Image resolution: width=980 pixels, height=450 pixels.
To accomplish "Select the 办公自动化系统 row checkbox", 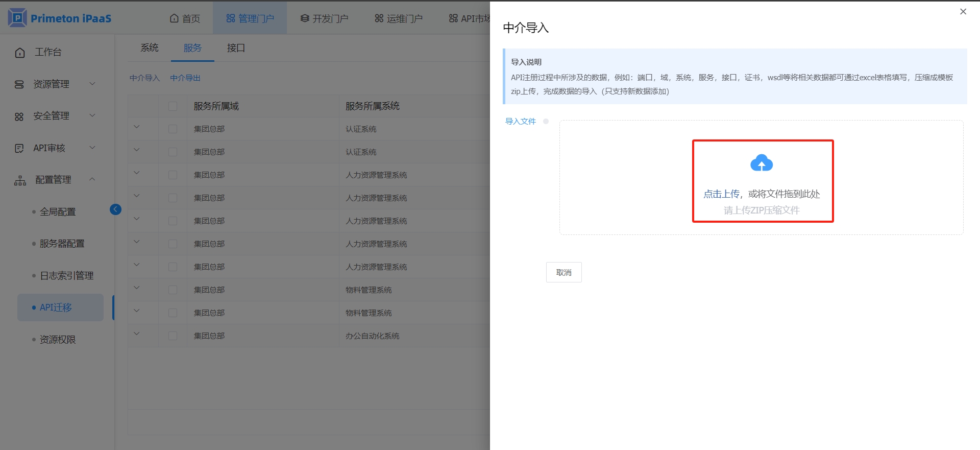I will (x=173, y=336).
